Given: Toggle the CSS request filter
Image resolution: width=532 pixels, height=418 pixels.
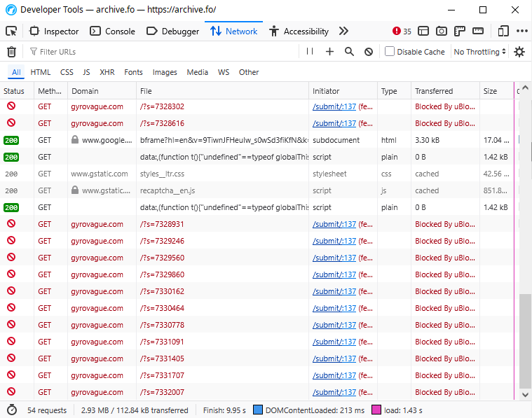Looking at the screenshot, I should (x=67, y=72).
